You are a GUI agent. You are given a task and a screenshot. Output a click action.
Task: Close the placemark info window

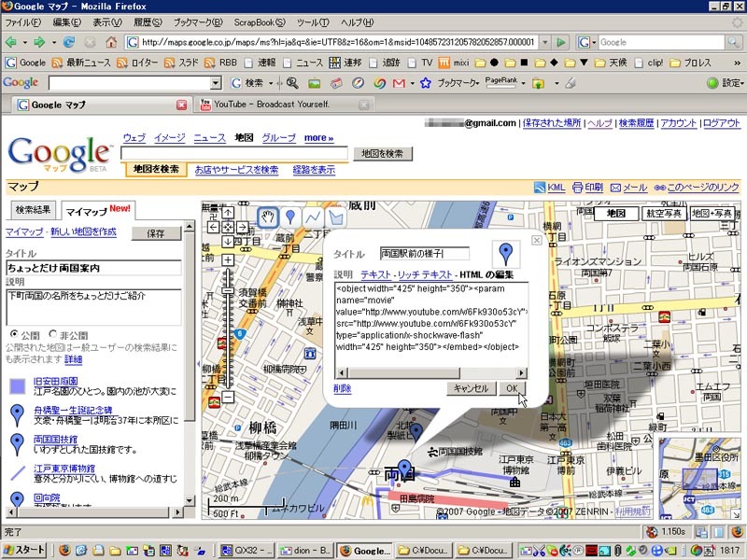(x=536, y=240)
